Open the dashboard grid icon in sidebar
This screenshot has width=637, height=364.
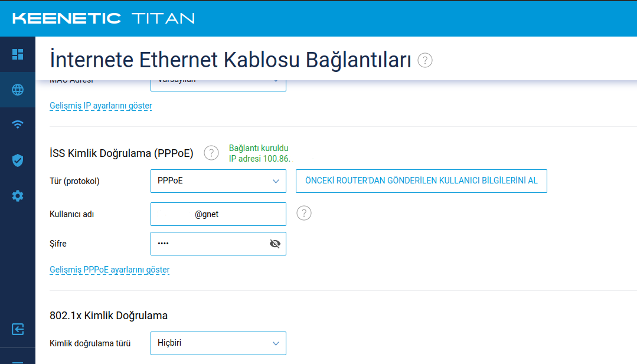pyautogui.click(x=18, y=54)
